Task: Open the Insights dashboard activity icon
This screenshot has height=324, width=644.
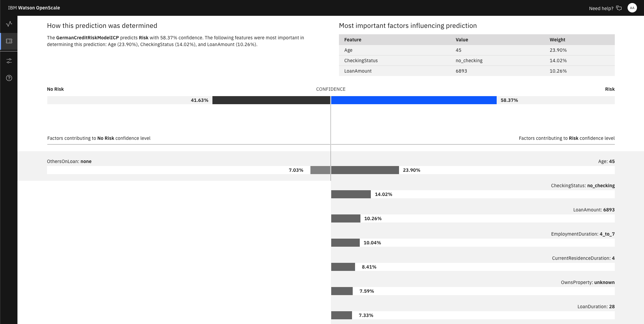Action: (9, 24)
